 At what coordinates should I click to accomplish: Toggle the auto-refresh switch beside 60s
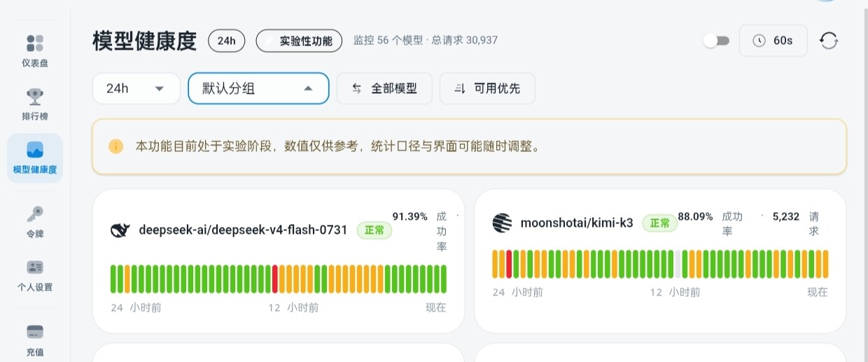click(717, 41)
